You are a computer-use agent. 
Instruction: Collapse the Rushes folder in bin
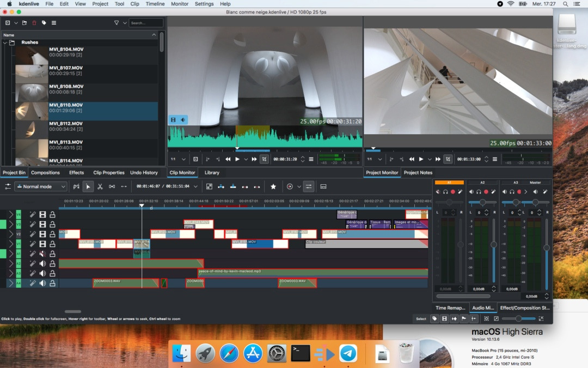5,43
